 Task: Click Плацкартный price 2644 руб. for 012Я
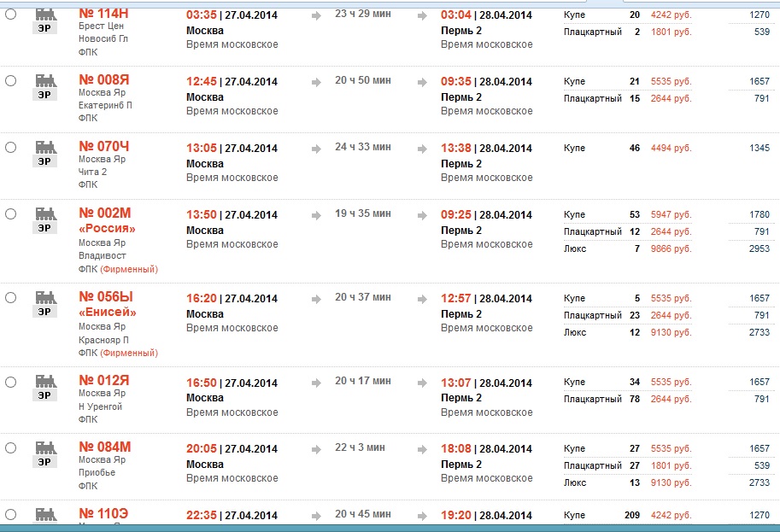coord(671,399)
